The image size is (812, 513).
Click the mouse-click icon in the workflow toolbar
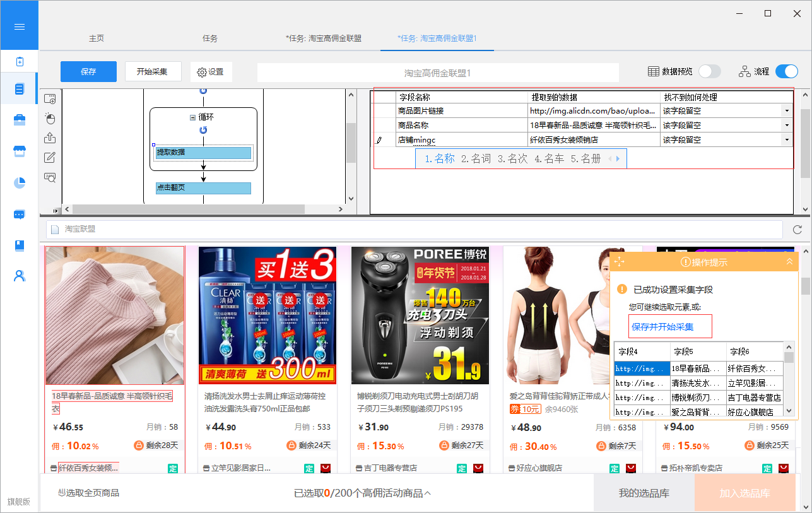pos(50,119)
